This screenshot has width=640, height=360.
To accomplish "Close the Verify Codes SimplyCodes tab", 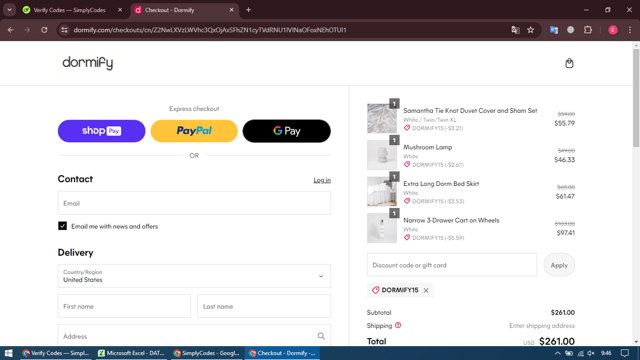I will tap(120, 10).
